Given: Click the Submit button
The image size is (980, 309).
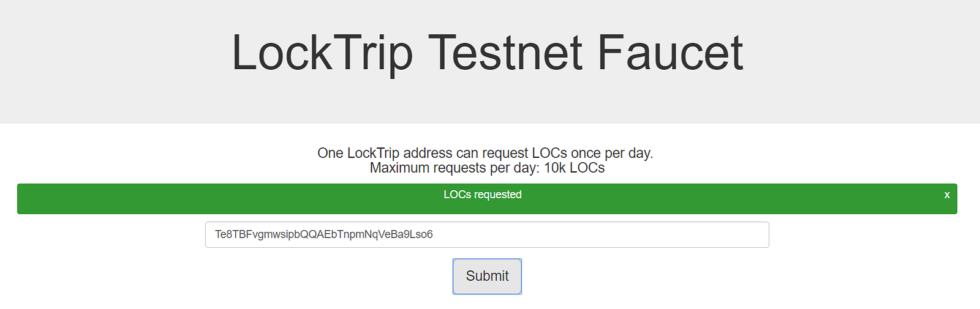Looking at the screenshot, I should 487,276.
